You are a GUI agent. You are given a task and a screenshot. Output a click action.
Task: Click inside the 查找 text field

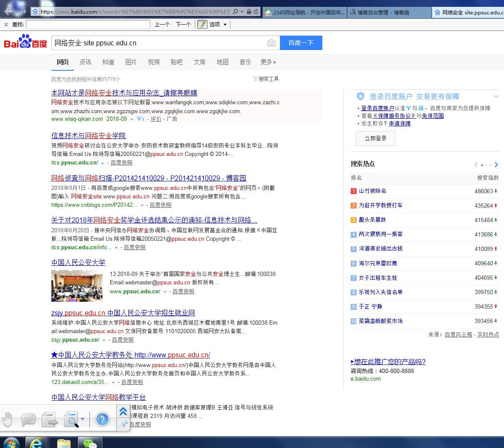[88, 25]
